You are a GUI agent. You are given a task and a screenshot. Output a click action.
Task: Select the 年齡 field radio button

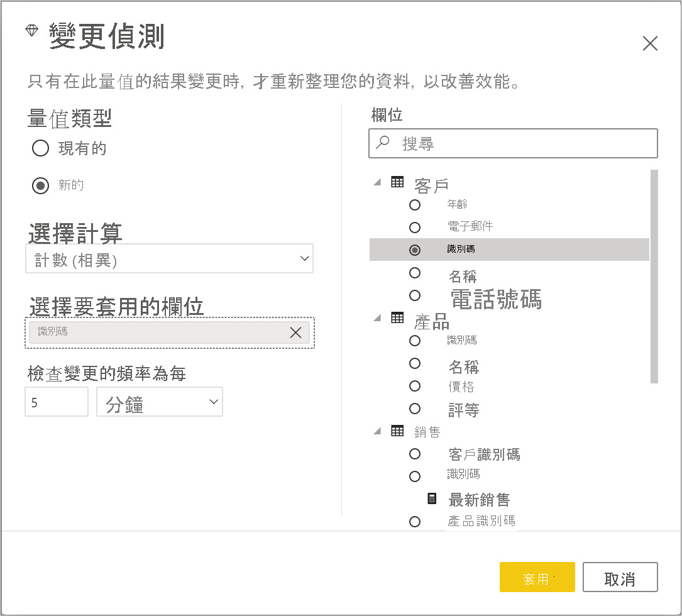click(415, 205)
